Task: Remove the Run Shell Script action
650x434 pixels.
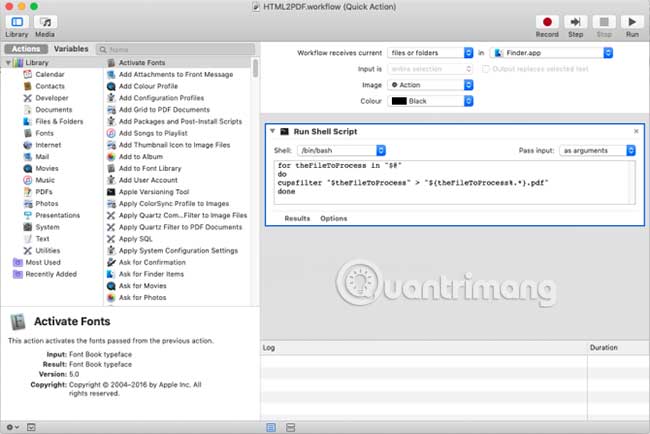Action: (636, 131)
